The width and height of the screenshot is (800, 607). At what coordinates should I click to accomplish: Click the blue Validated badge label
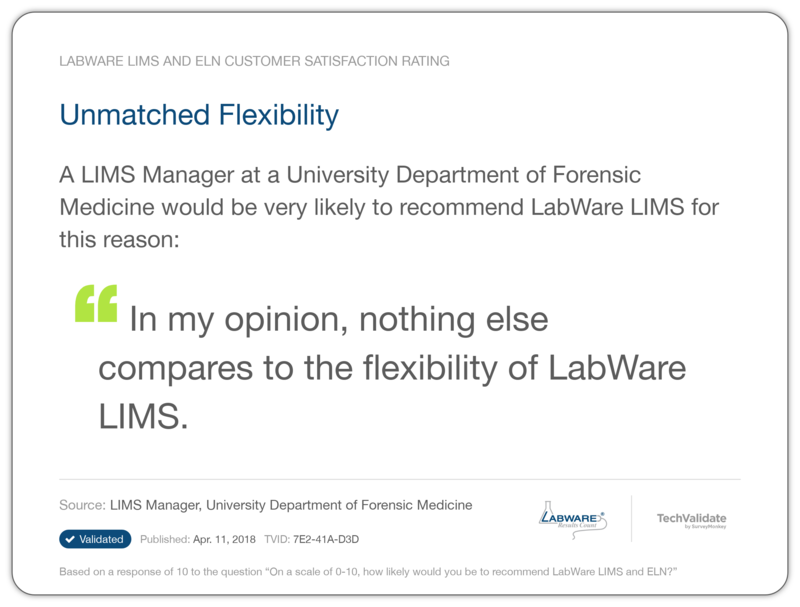(101, 539)
